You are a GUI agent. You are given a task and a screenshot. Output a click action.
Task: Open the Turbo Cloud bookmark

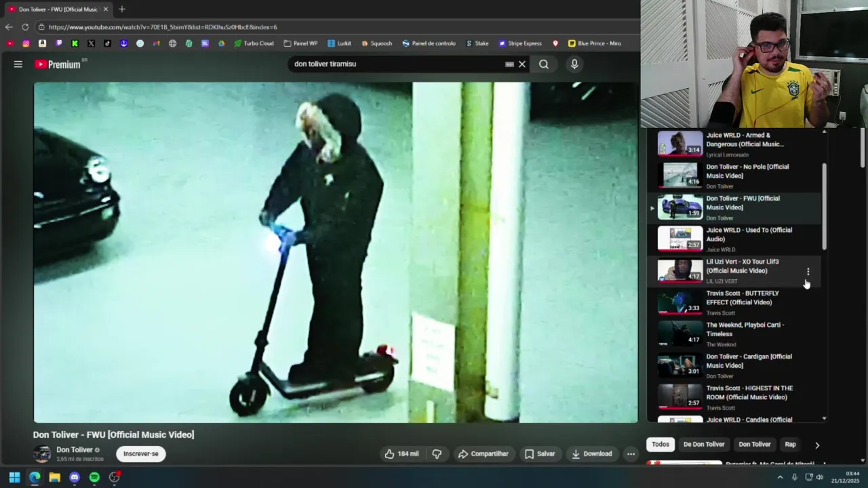point(254,43)
